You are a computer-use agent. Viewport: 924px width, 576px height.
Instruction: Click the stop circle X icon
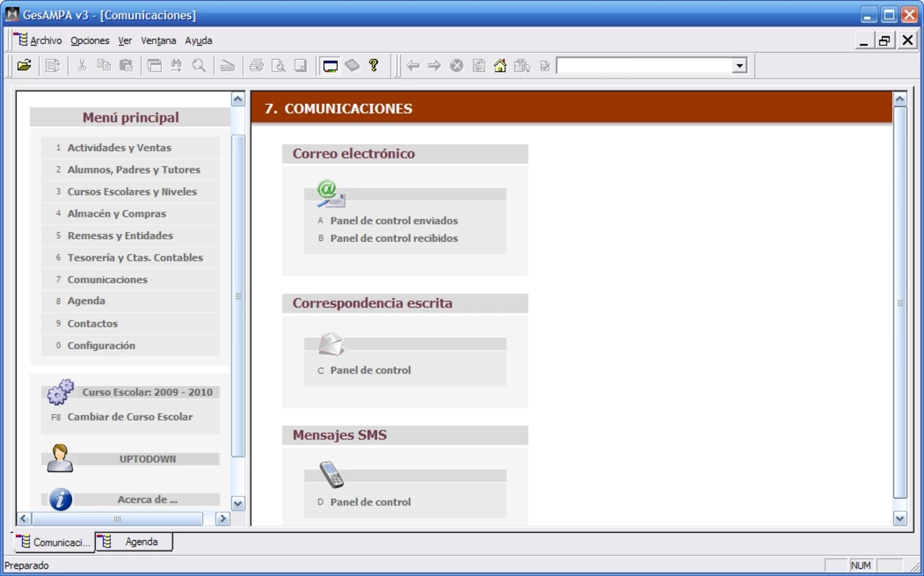point(456,66)
